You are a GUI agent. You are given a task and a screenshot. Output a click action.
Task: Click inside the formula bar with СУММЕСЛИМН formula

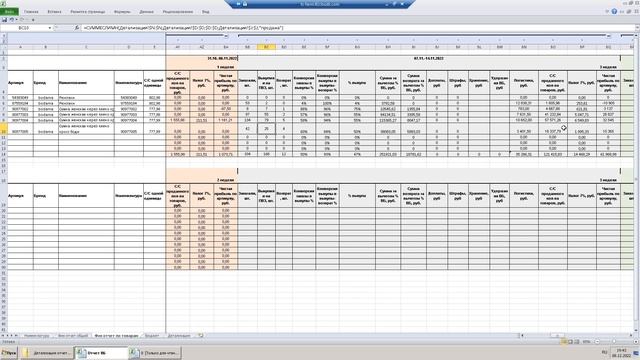(357, 28)
